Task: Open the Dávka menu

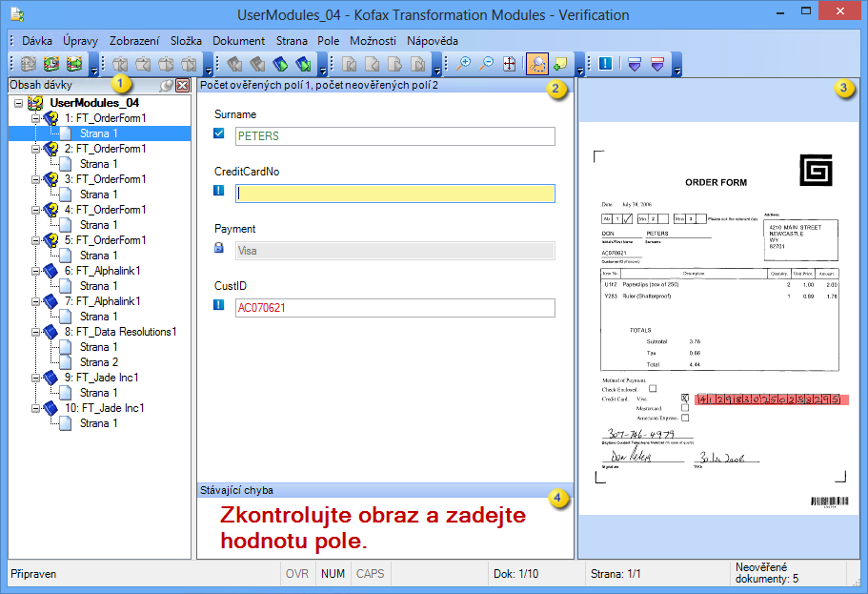Action: tap(37, 41)
